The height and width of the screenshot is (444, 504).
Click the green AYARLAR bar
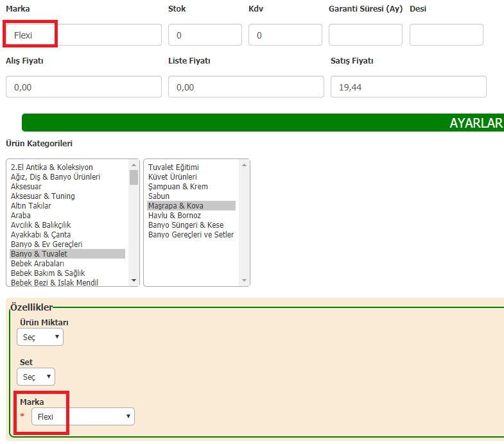tap(263, 123)
